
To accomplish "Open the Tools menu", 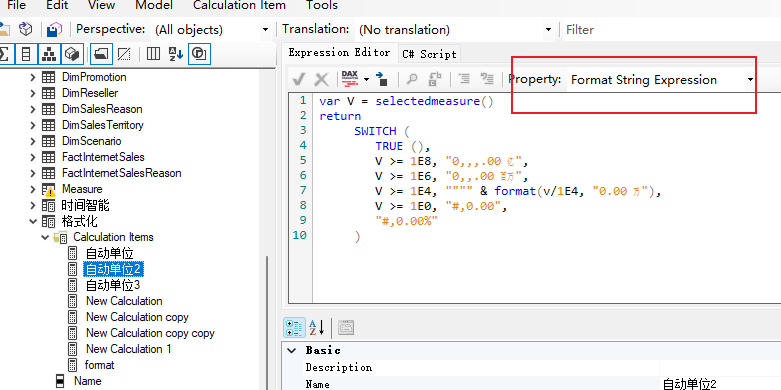I will [322, 5].
